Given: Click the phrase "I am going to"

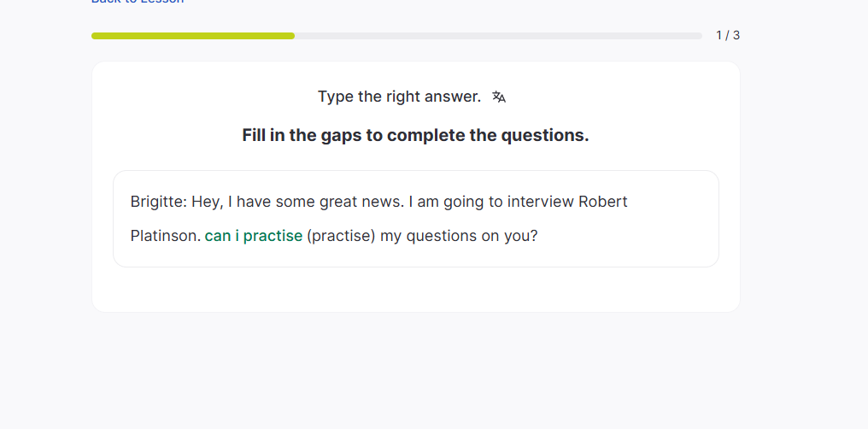Looking at the screenshot, I should 455,203.
